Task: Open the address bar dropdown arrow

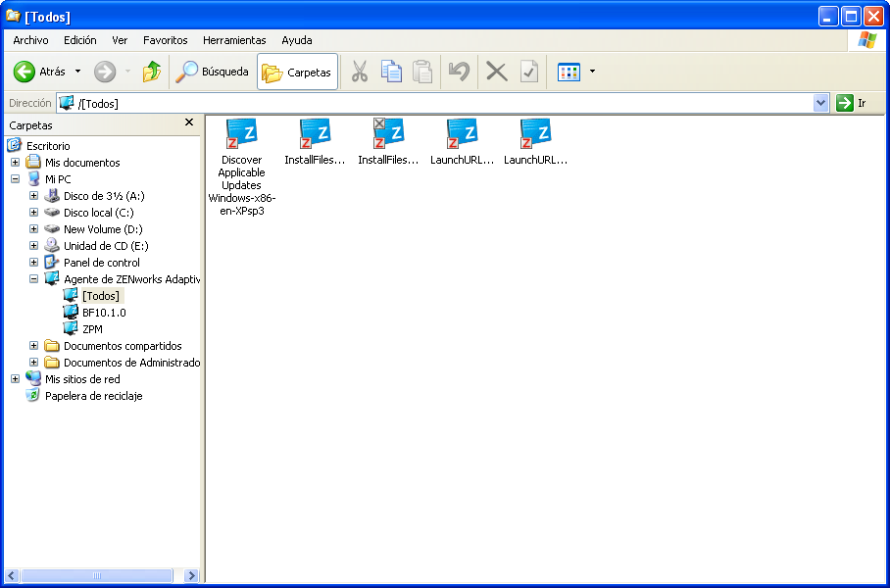Action: pyautogui.click(x=821, y=103)
